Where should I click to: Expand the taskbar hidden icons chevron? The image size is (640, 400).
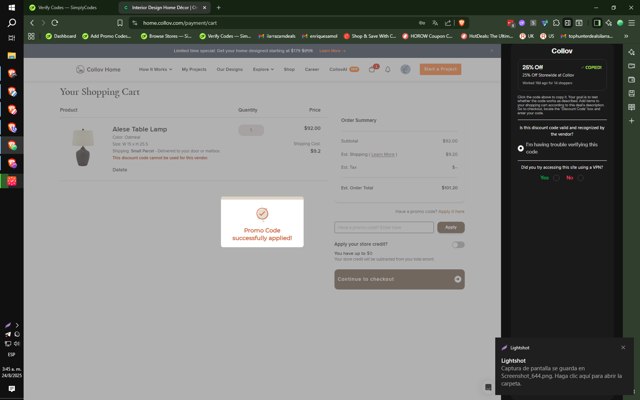pyautogui.click(x=17, y=325)
